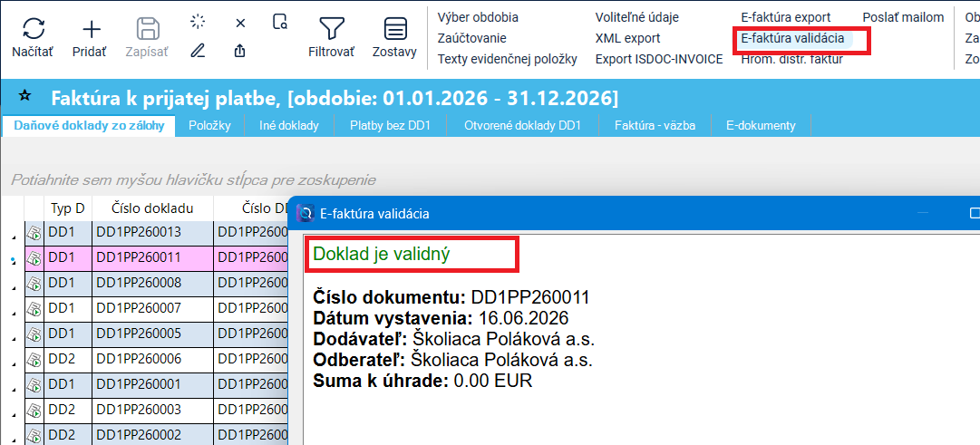
Task: Open Texty evidenčnej položky
Action: (508, 60)
